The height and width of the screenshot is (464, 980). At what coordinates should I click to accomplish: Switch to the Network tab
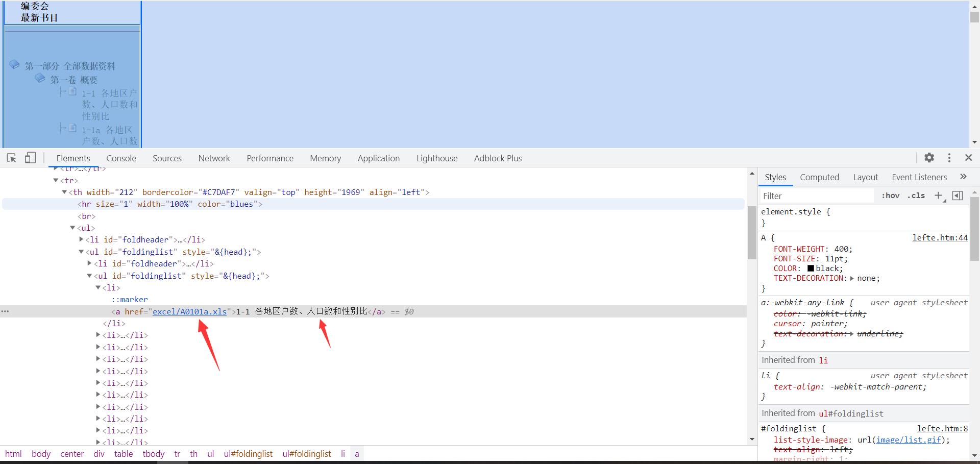[x=214, y=158]
